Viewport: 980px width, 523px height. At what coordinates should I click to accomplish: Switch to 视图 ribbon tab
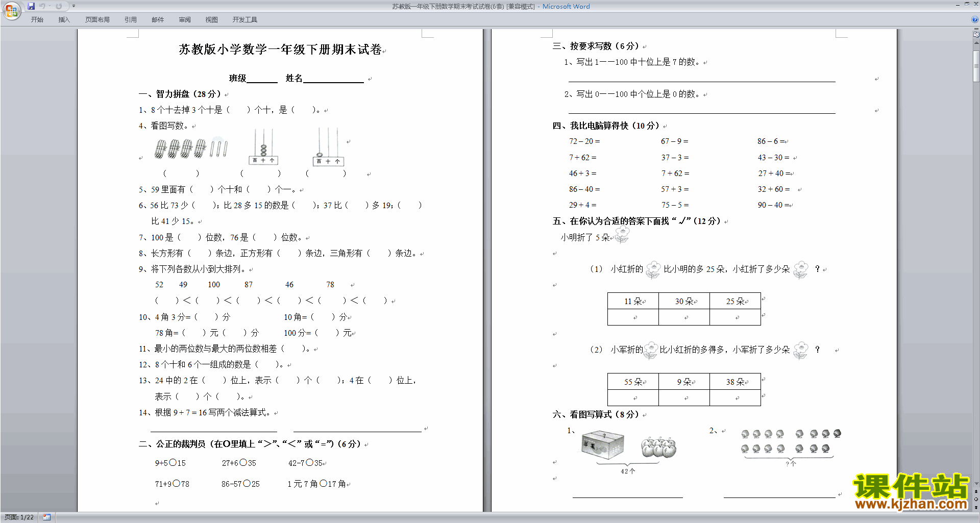click(212, 20)
